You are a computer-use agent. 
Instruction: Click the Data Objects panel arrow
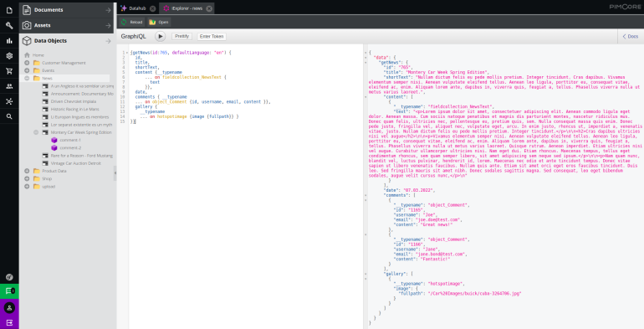(x=108, y=41)
